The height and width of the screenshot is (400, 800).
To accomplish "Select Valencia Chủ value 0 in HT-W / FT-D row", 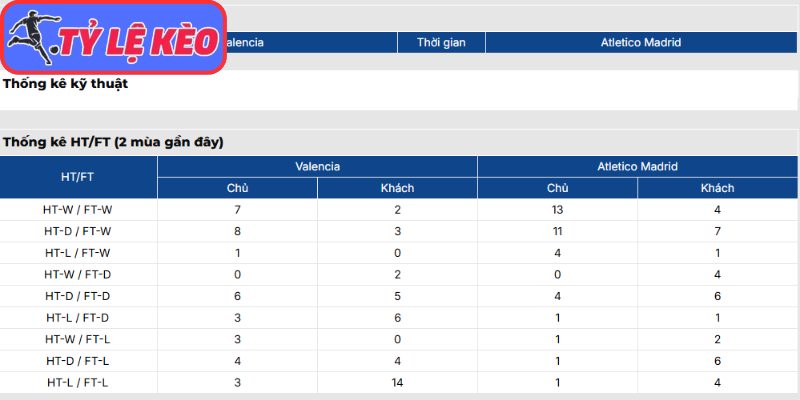I will coord(237,274).
